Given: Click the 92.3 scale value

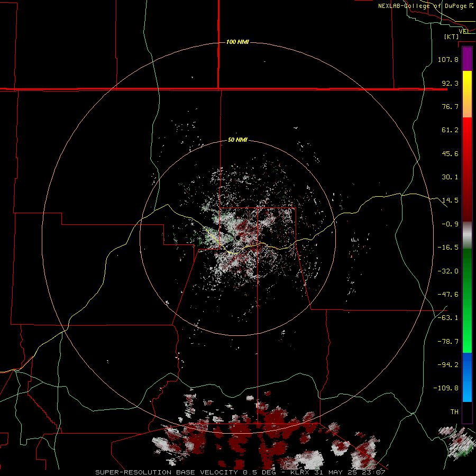Looking at the screenshot, I should pyautogui.click(x=450, y=83).
